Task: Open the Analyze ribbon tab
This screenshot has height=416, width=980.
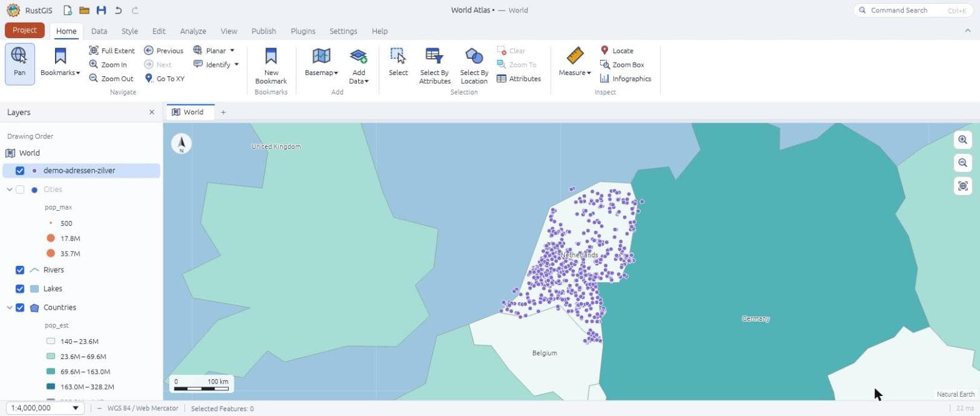Action: tap(193, 31)
